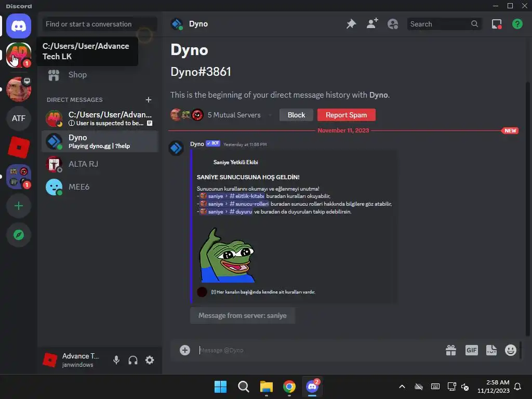Click the Search box in header
Image resolution: width=532 pixels, height=399 pixels.
click(444, 24)
